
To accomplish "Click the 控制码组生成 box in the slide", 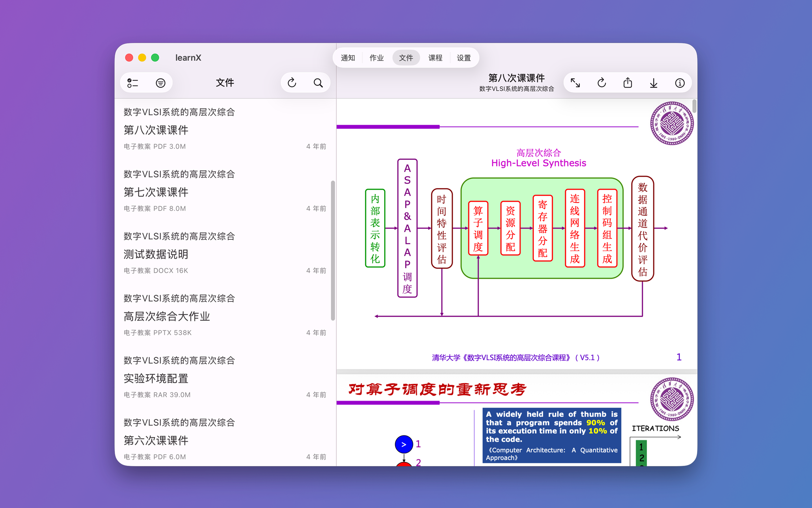I will 607,229.
